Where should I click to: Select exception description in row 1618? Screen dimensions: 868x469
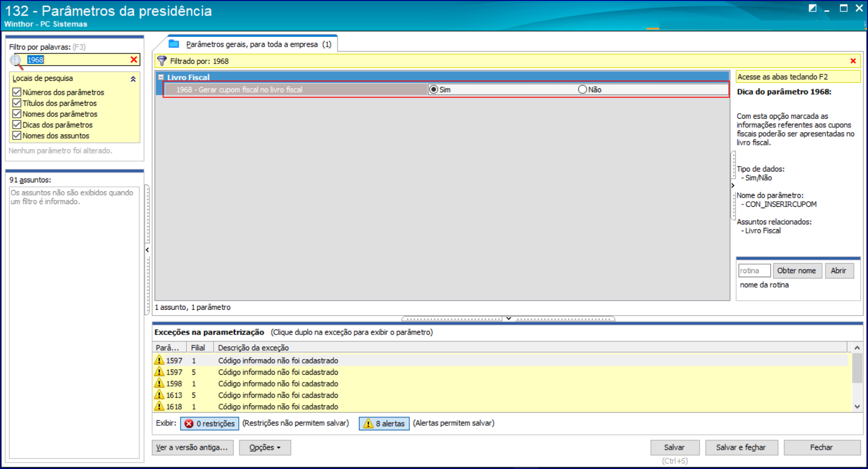(x=278, y=406)
